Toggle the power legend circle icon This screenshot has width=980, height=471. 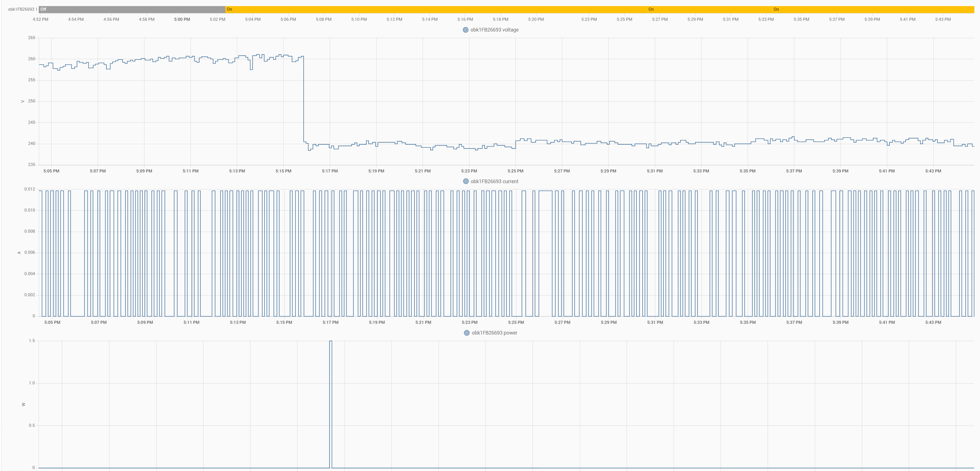467,333
